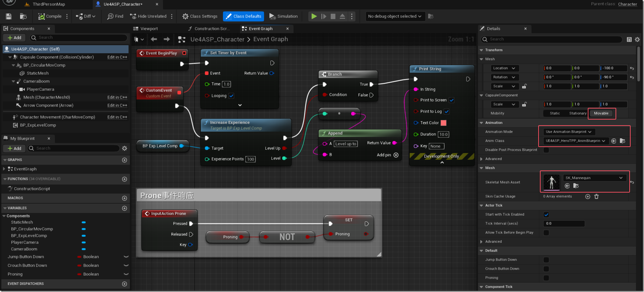This screenshot has width=644, height=292.
Task: Start Simulation from toolbar
Action: tap(284, 16)
